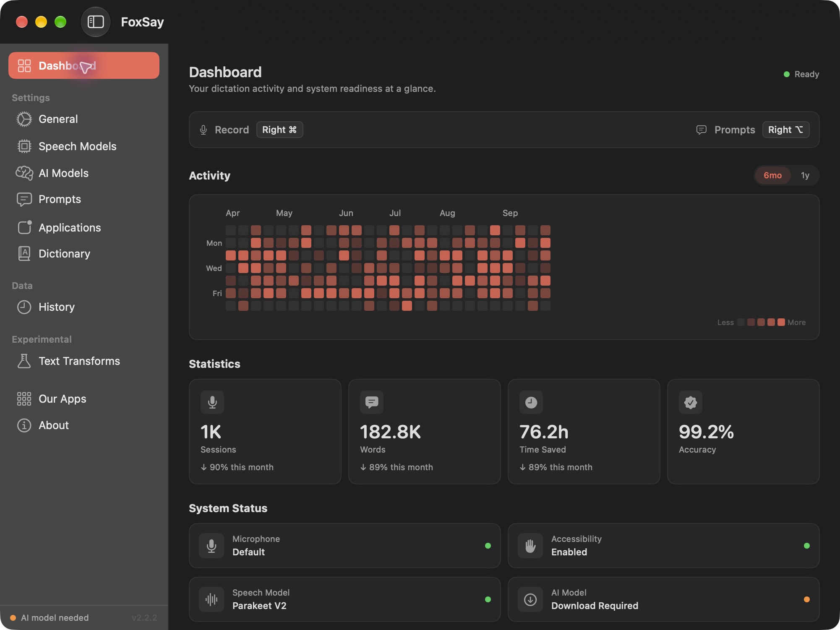Toggle the sidebar panel icon
This screenshot has width=840, height=630.
(x=96, y=22)
